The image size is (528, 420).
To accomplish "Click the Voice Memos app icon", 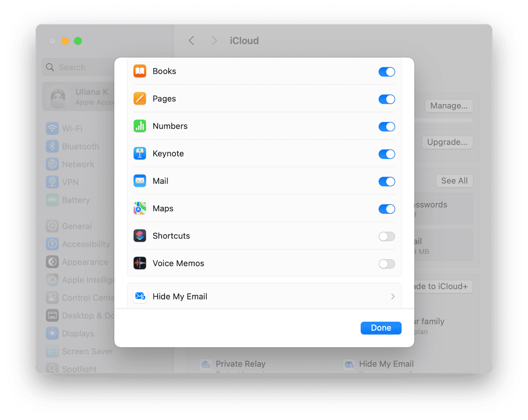I will point(140,263).
